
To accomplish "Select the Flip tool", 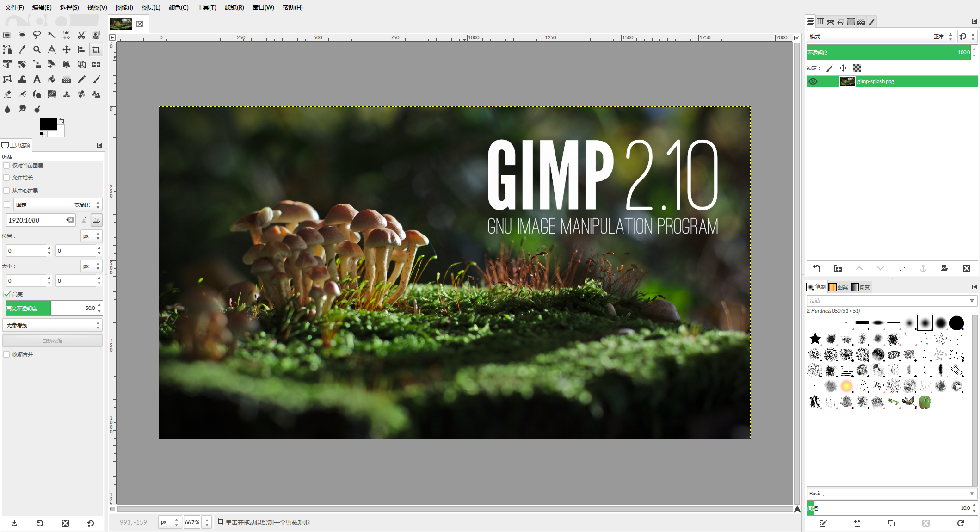I will pos(96,64).
